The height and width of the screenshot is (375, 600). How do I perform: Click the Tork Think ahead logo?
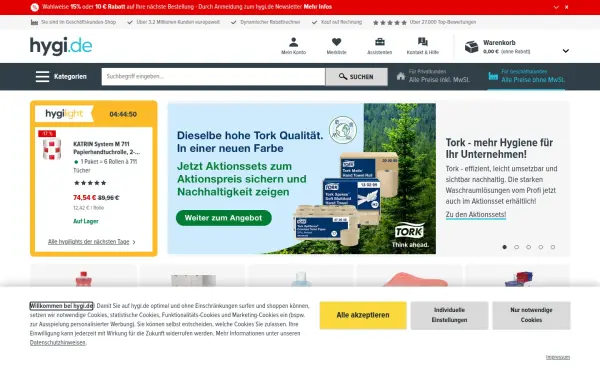tap(410, 235)
